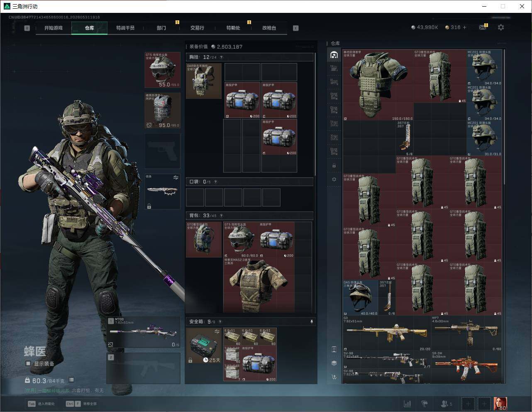Open the mail inbox icon
Screen dimensions: 532x412
pyautogui.click(x=482, y=27)
